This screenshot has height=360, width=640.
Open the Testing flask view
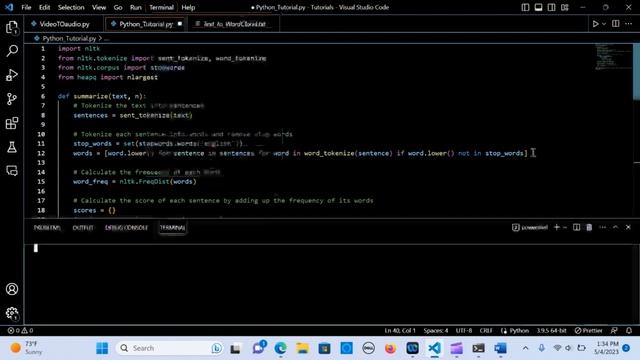[x=12, y=147]
